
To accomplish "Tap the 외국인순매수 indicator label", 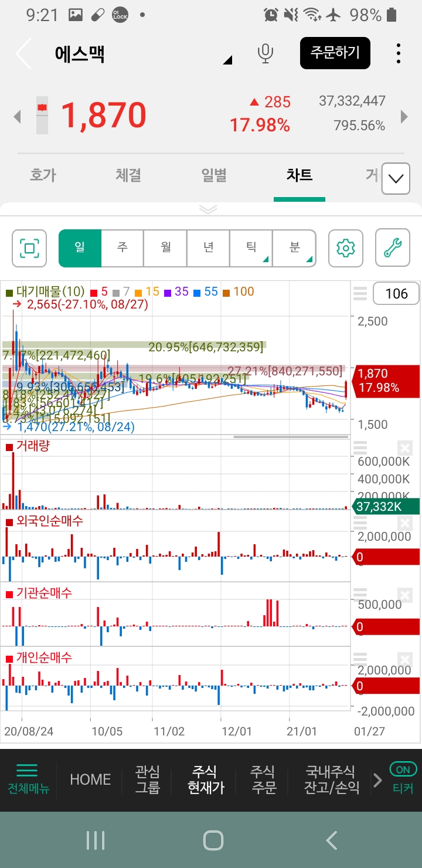I will coord(45,520).
